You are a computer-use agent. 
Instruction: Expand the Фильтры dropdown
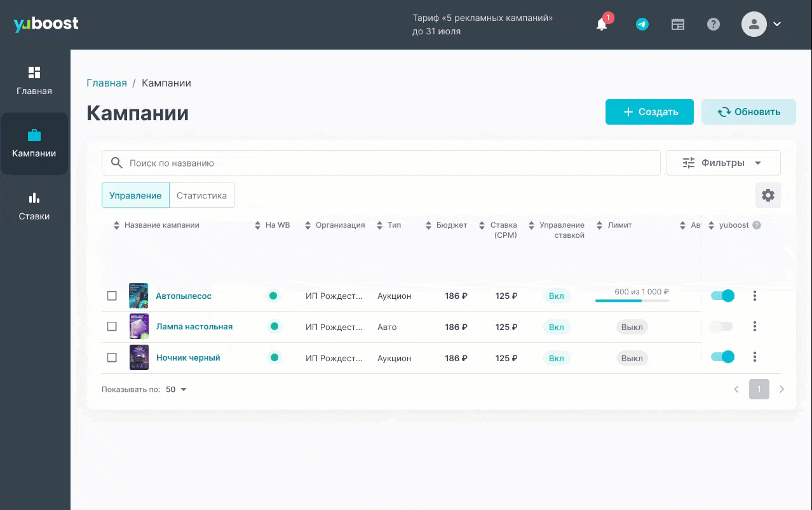(x=723, y=163)
